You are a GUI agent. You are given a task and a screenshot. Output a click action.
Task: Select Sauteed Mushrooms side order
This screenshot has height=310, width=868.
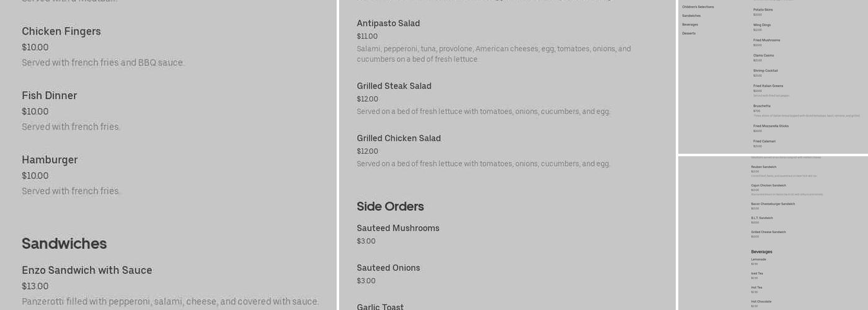398,228
